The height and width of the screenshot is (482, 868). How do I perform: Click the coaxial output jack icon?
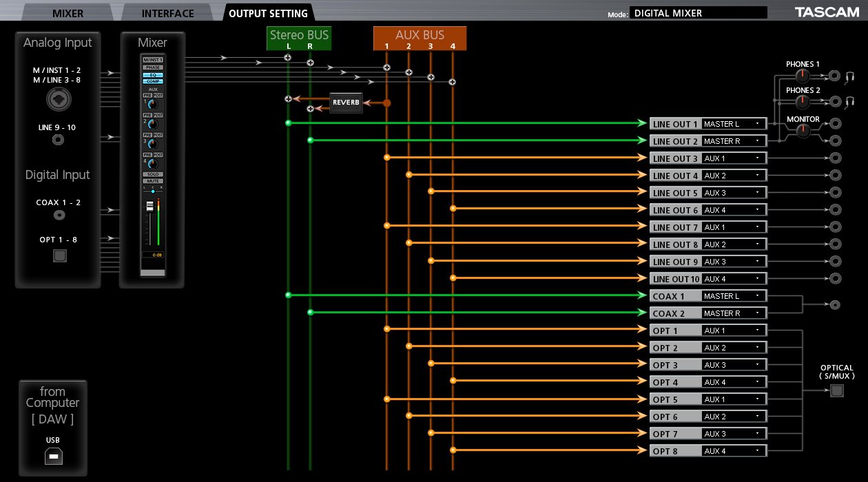click(x=836, y=304)
